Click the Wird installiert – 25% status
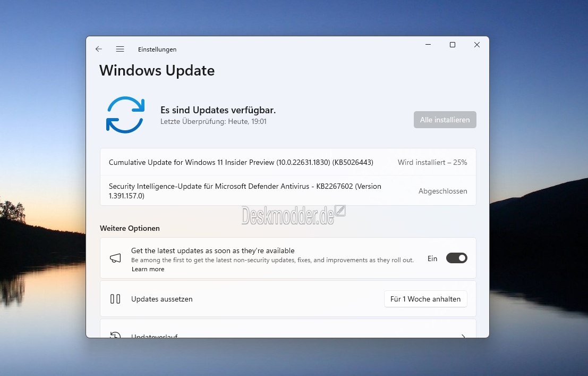 (x=432, y=162)
